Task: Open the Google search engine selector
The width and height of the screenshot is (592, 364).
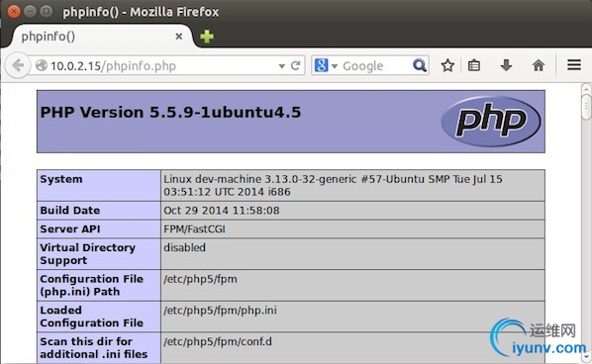Action: click(x=326, y=66)
